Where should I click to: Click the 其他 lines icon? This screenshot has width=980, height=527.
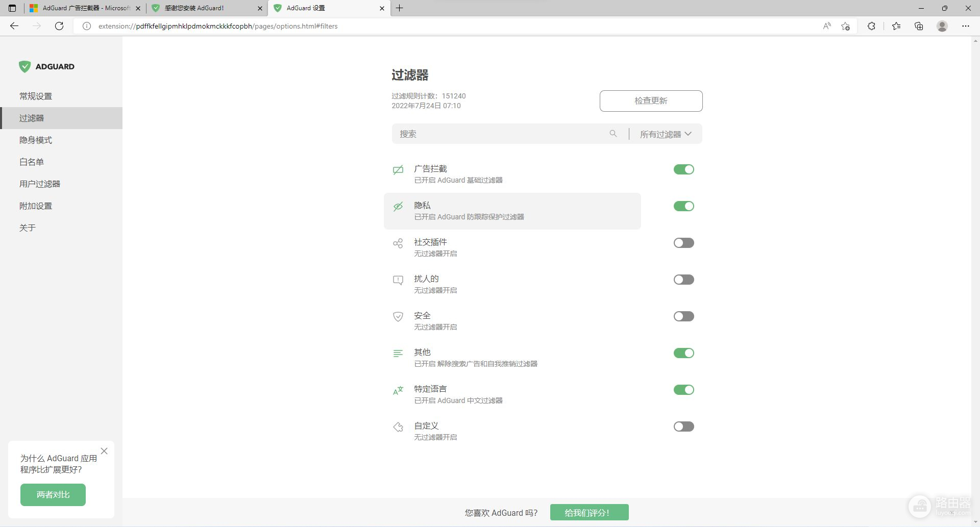[x=398, y=354]
